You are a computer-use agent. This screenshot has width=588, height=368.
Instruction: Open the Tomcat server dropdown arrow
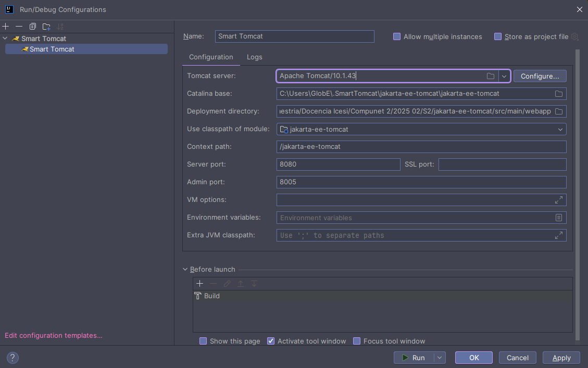point(504,76)
